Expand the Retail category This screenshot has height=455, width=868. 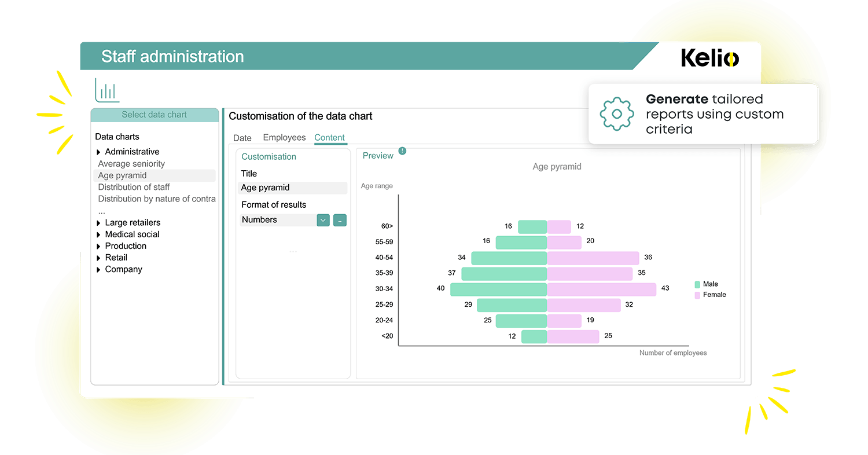99,258
